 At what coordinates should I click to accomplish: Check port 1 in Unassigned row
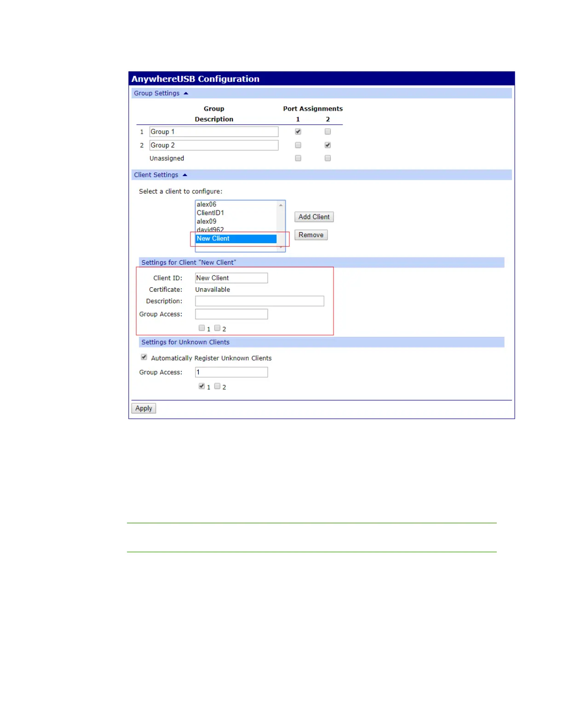[x=298, y=158]
